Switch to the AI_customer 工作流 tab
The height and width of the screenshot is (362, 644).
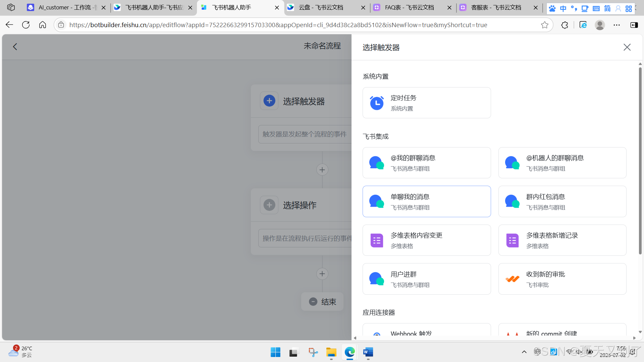(x=64, y=7)
